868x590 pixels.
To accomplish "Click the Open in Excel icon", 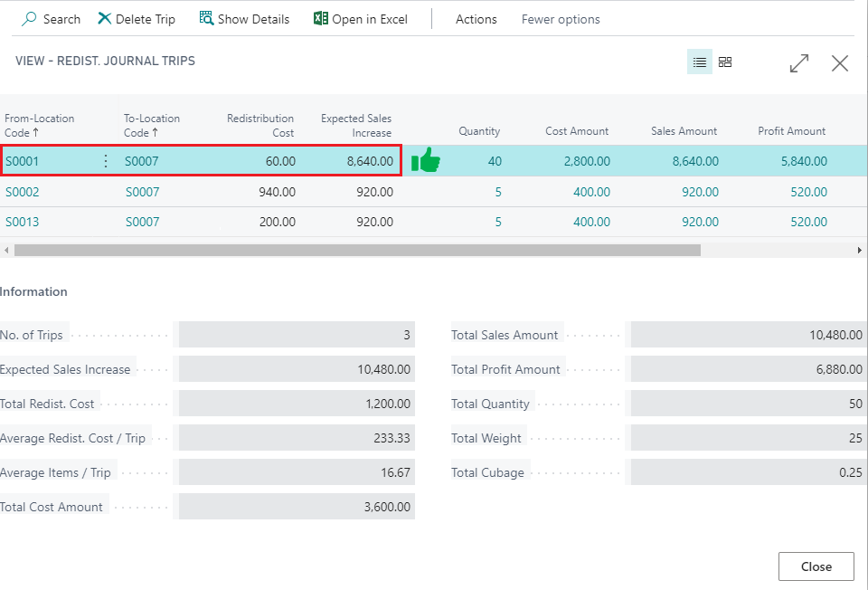I will [321, 19].
